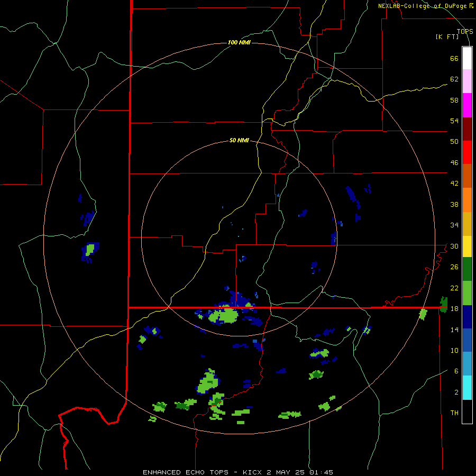Click the white color swatch in the legend
The width and height of the screenshot is (476, 476).
(x=467, y=58)
